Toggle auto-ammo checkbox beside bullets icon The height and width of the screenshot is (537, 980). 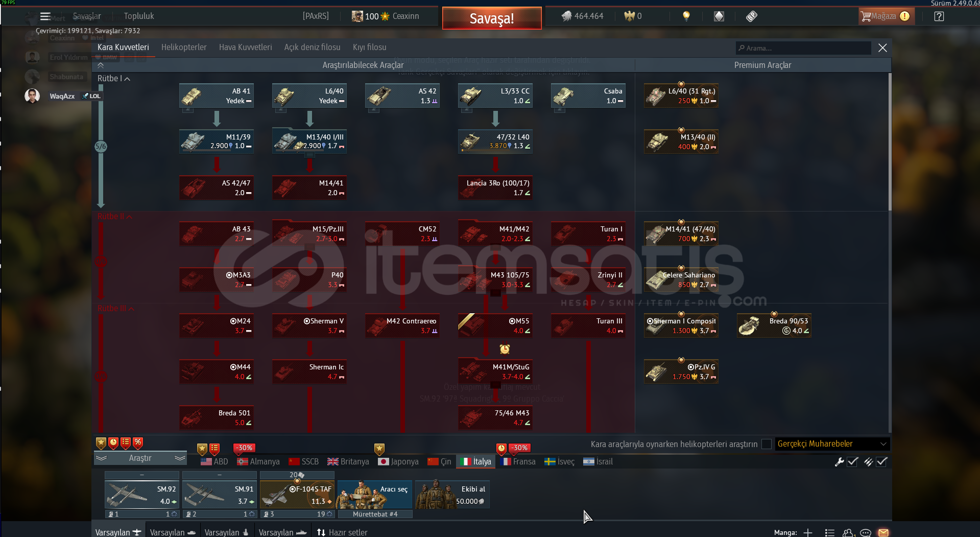coord(881,462)
